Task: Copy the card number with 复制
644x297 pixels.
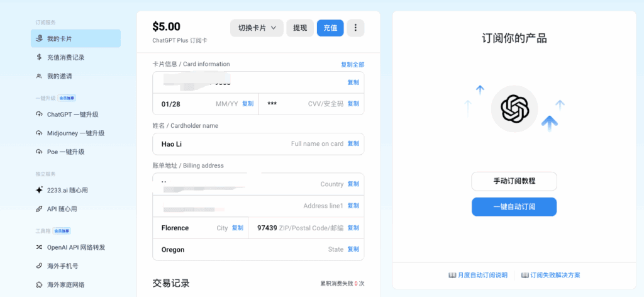Action: (353, 82)
